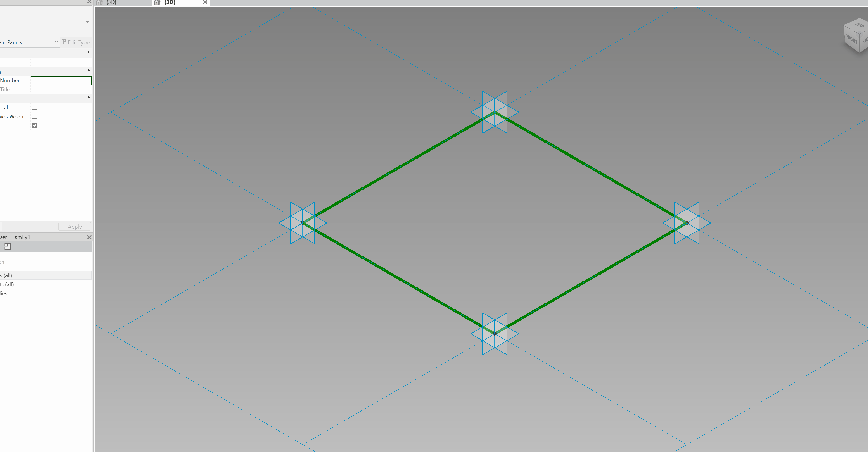Select the bottom adaptive point marker
The height and width of the screenshot is (452, 868).
tap(494, 334)
